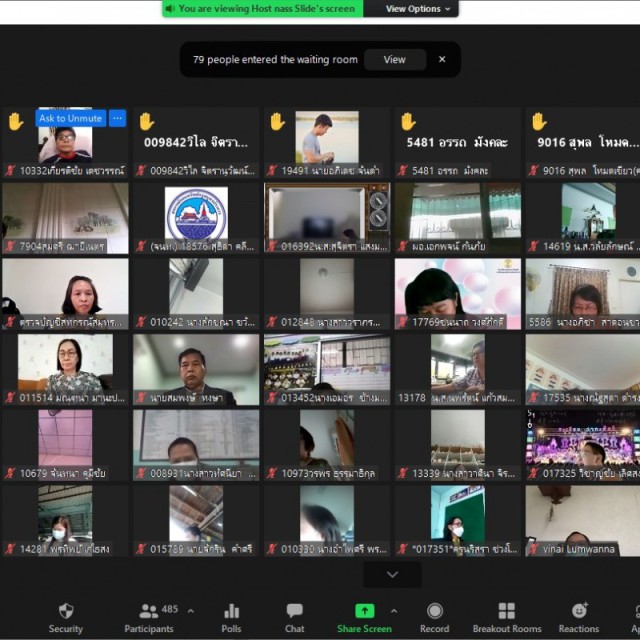This screenshot has width=640, height=640.
Task: Lower the raised hand on the 009842 tile
Action: [147, 121]
